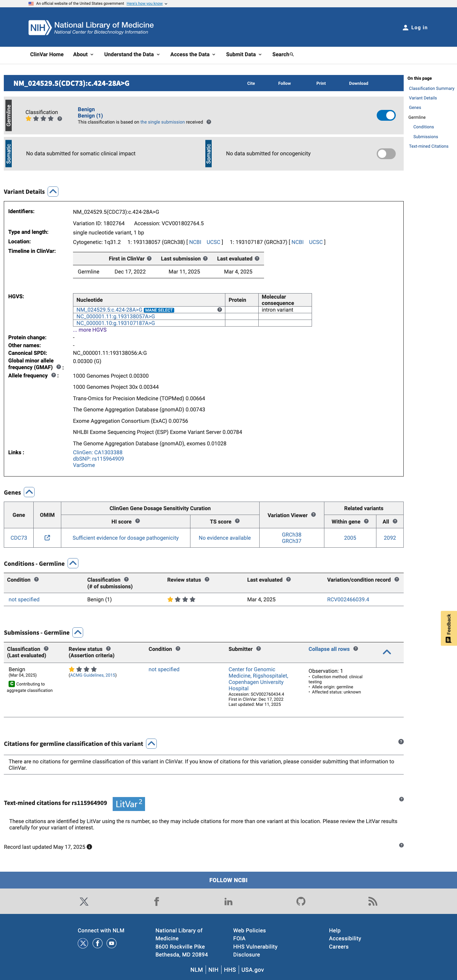Click help icon beside Variation/condition record
The width and height of the screenshot is (457, 980).
tap(397, 579)
